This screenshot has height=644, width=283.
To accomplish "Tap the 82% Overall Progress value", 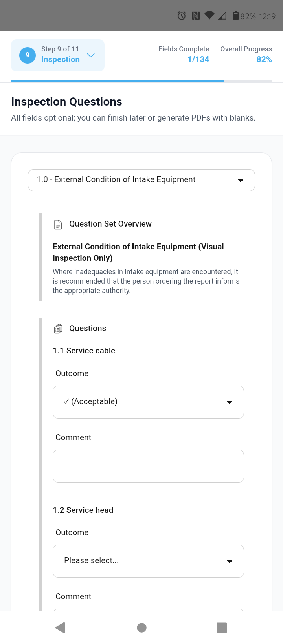I will [x=264, y=59].
